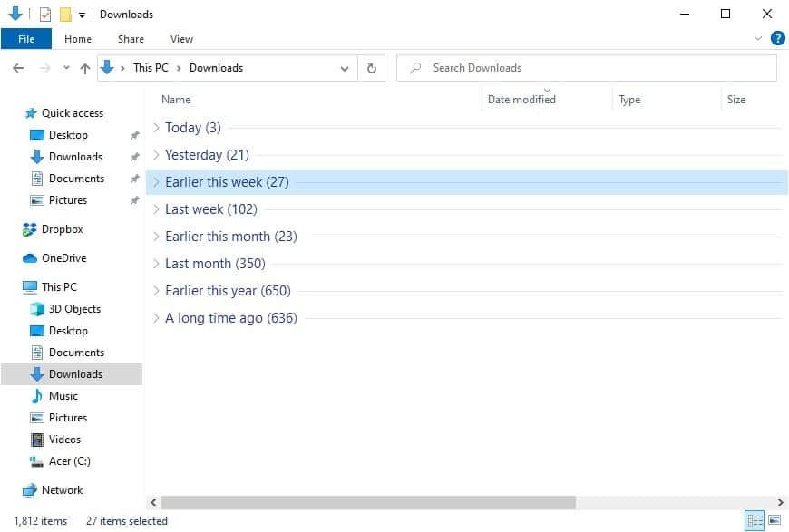Open the Share ribbon tab
This screenshot has height=532, width=789.
point(131,39)
